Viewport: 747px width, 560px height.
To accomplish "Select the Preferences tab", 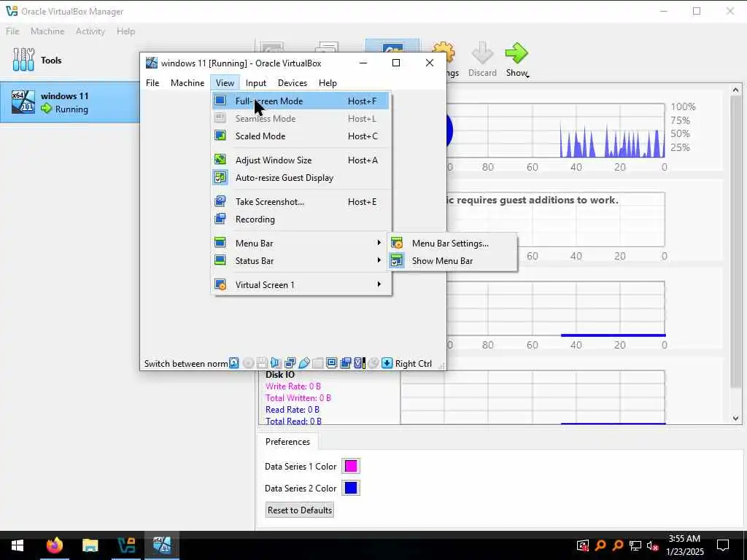I will coord(287,441).
